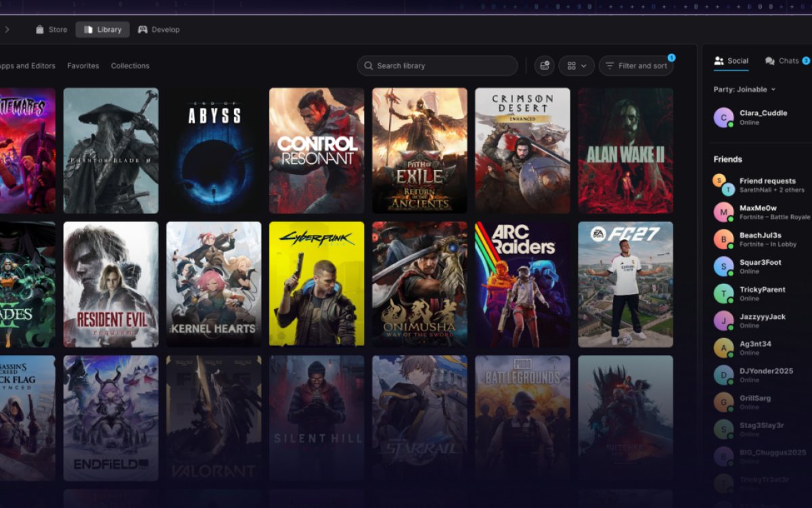Open Path of Exile game cover
812x508 pixels.
tap(420, 150)
